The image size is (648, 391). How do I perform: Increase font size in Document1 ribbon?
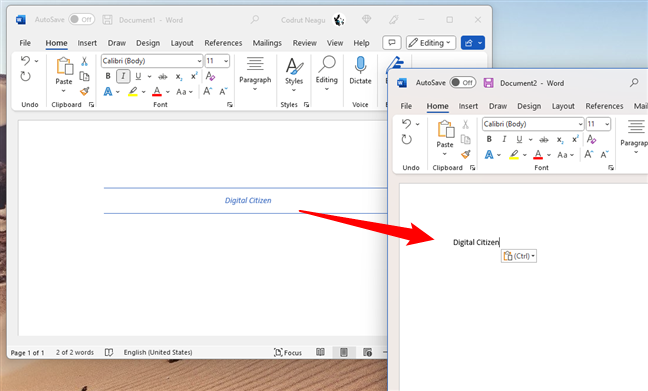(x=207, y=91)
